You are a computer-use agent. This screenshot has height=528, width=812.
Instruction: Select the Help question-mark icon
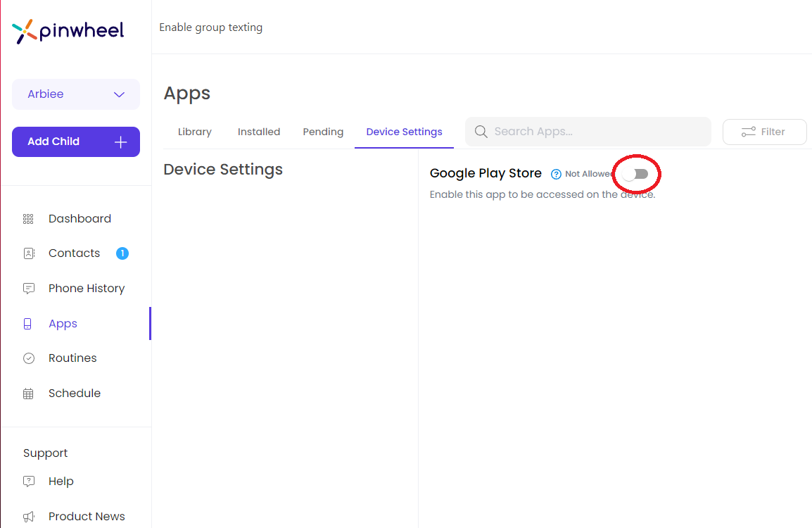pyautogui.click(x=28, y=481)
